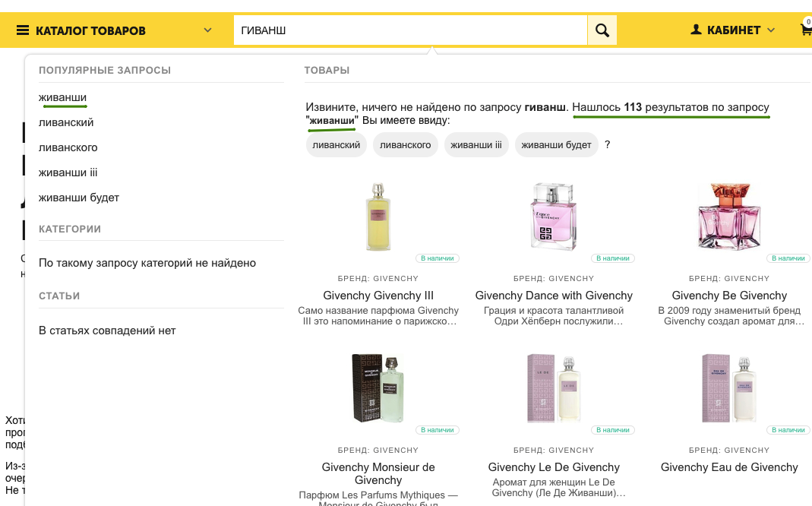Select popular query живанши будет in the left list

coord(79,198)
